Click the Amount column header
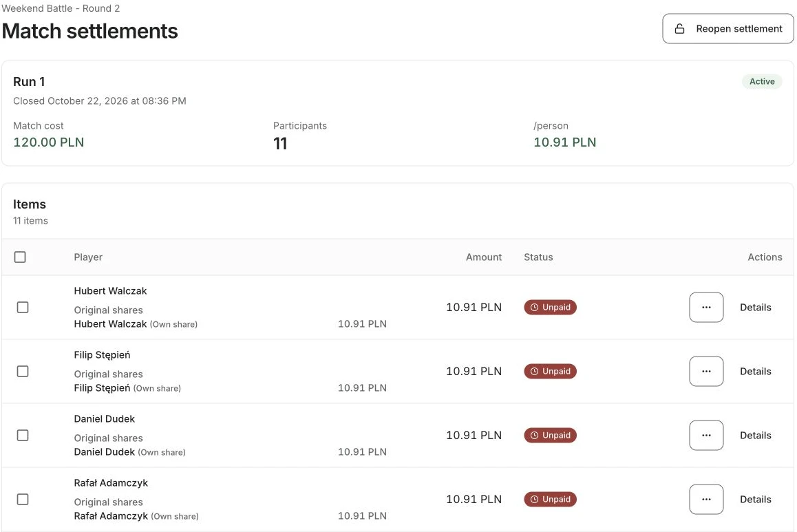Image resolution: width=797 pixels, height=532 pixels. [483, 257]
